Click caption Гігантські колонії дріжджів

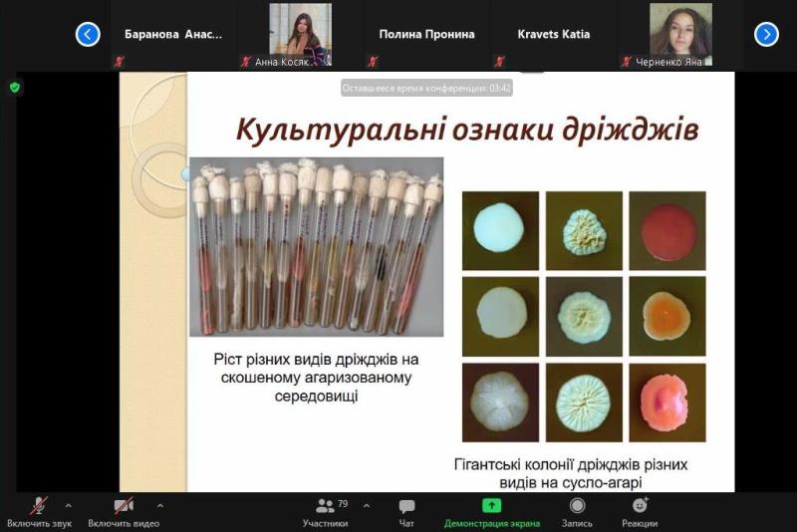point(571,472)
